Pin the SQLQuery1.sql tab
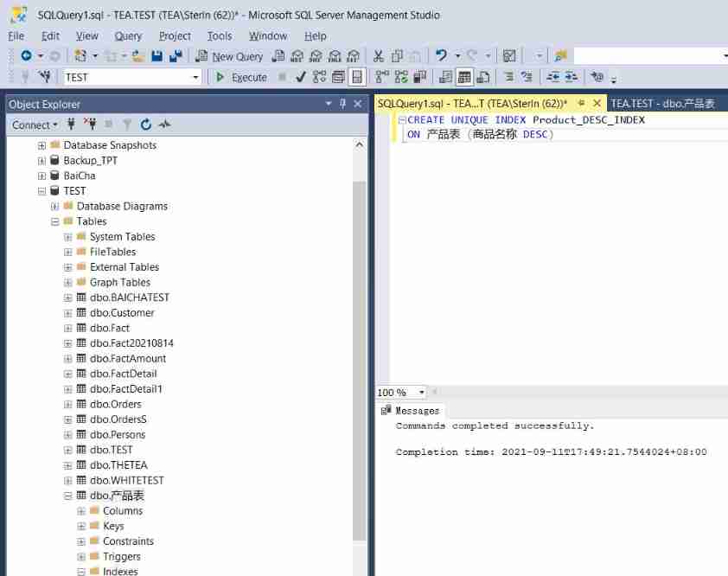This screenshot has height=576, width=728. (581, 103)
